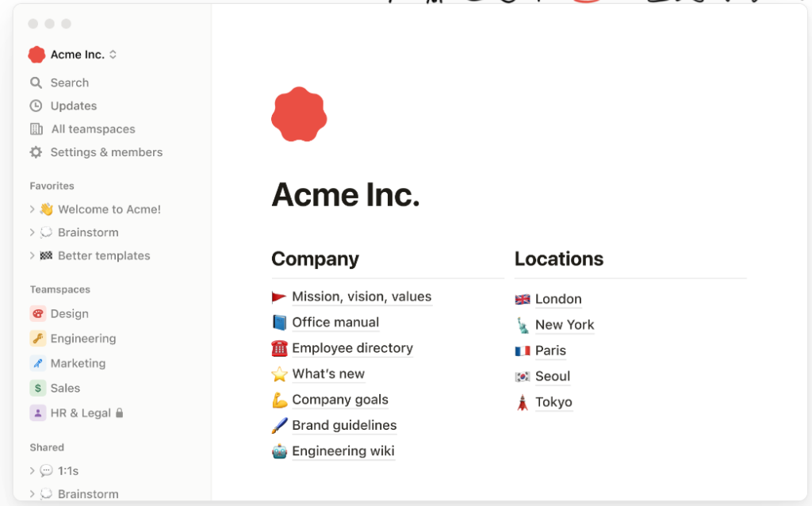This screenshot has height=506, width=812.
Task: Expand the Better templates favorite
Action: pyautogui.click(x=33, y=255)
